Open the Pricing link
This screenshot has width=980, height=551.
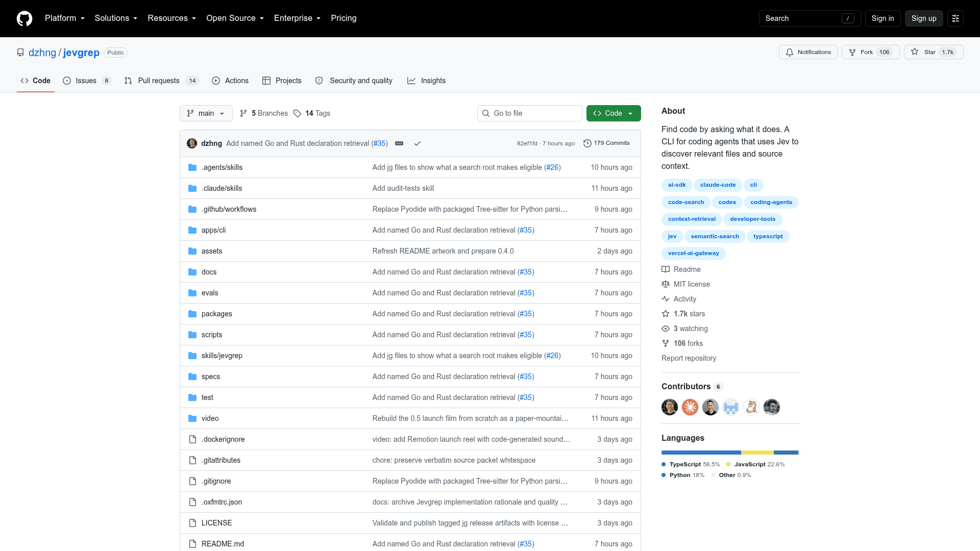(344, 18)
